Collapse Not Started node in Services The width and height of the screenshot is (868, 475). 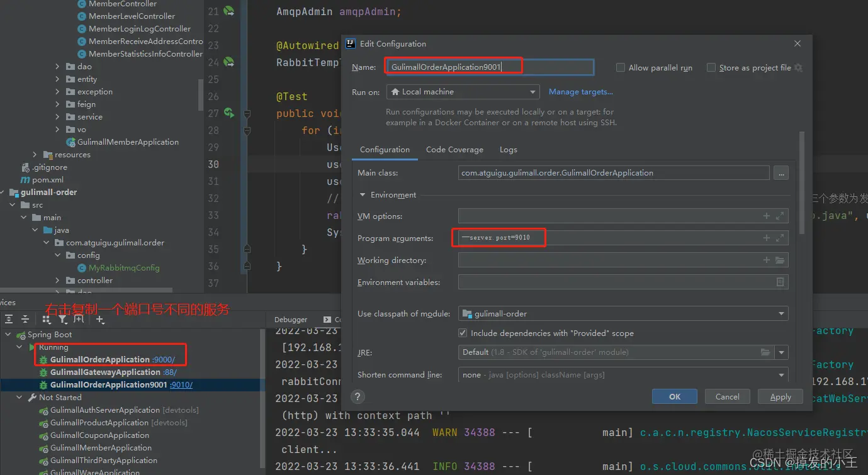click(x=20, y=398)
